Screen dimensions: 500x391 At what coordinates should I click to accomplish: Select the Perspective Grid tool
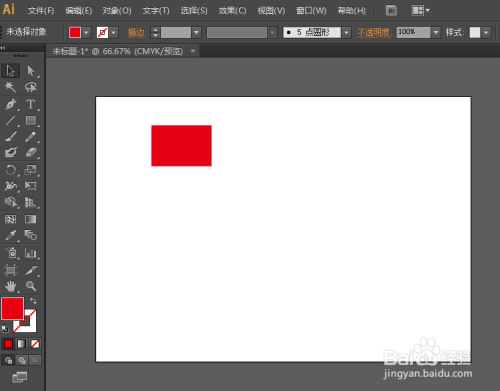coord(31,202)
